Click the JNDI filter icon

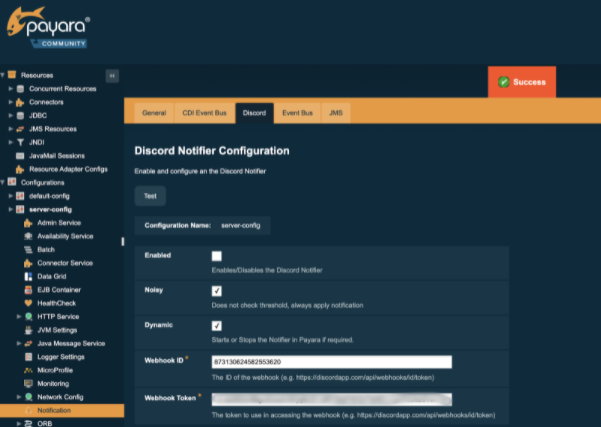(20, 142)
